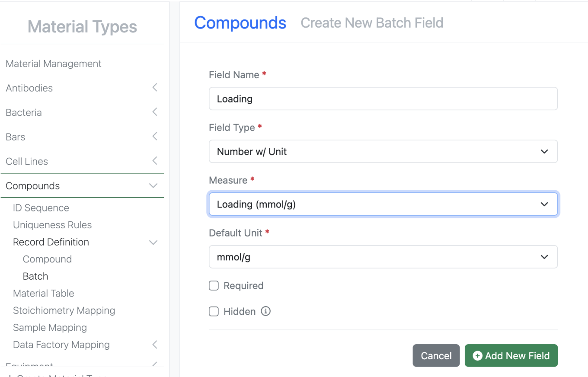Collapse the Compounds section chevron
Viewport: 588px width, 377px height.
[x=153, y=186]
